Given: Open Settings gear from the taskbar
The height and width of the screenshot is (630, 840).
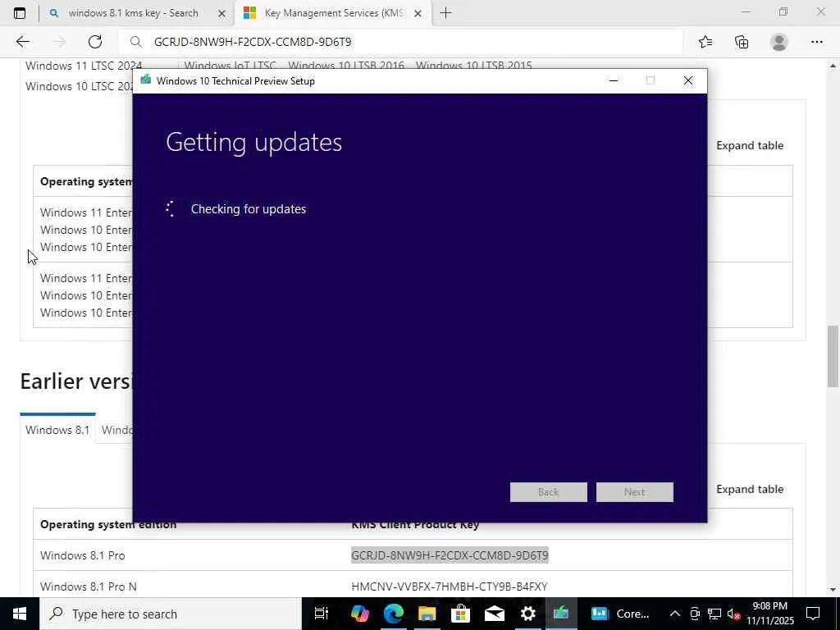Looking at the screenshot, I should pyautogui.click(x=528, y=614).
